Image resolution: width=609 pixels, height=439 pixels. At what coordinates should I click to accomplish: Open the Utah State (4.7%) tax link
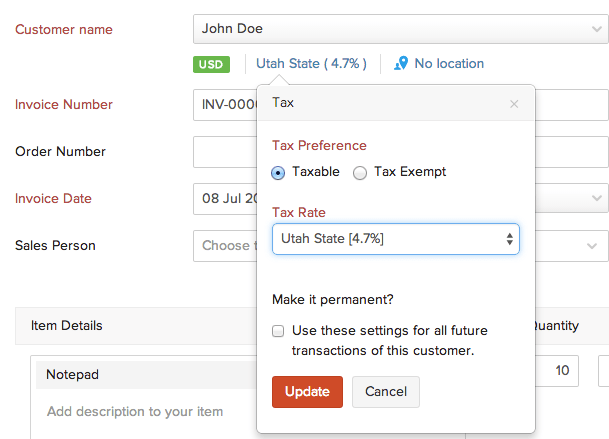311,63
